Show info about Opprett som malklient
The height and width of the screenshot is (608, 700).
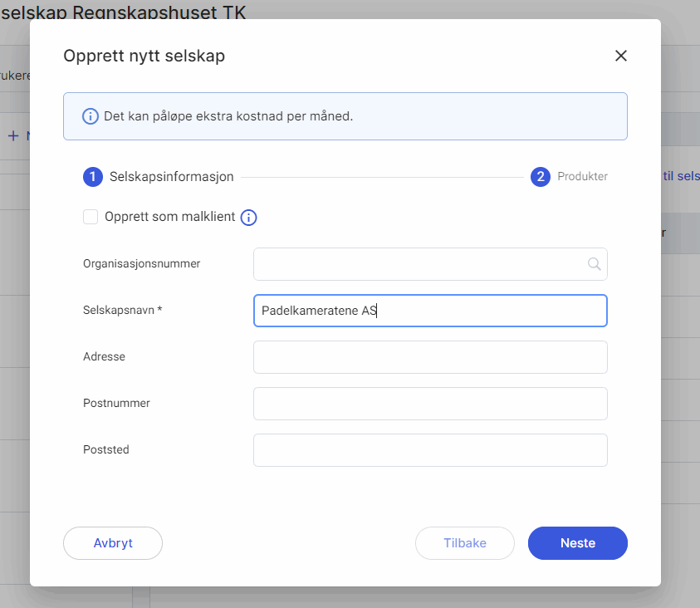point(248,218)
